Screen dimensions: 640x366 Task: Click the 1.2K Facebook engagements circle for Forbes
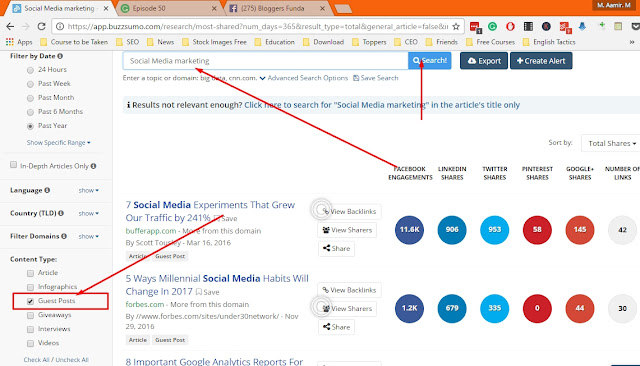coord(409,308)
